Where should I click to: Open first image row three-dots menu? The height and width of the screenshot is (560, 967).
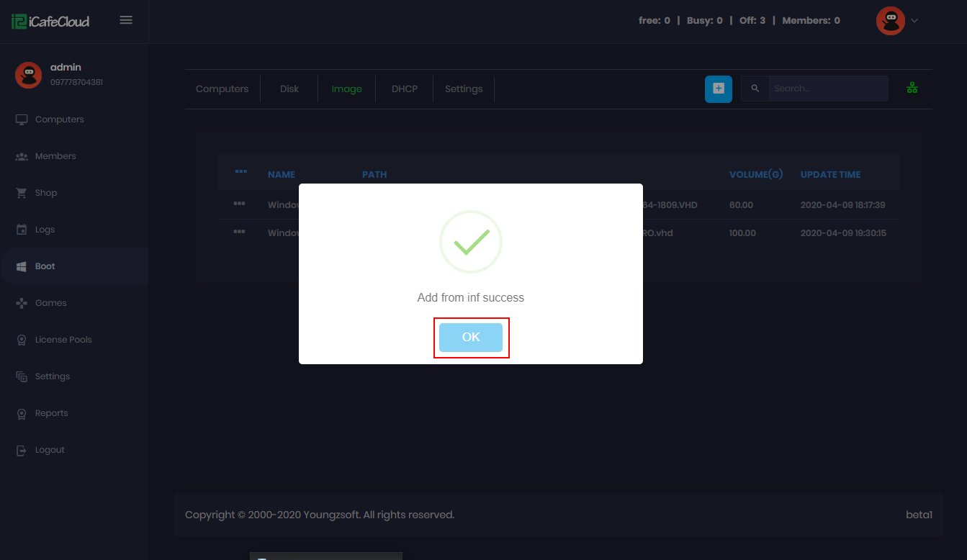[240, 204]
